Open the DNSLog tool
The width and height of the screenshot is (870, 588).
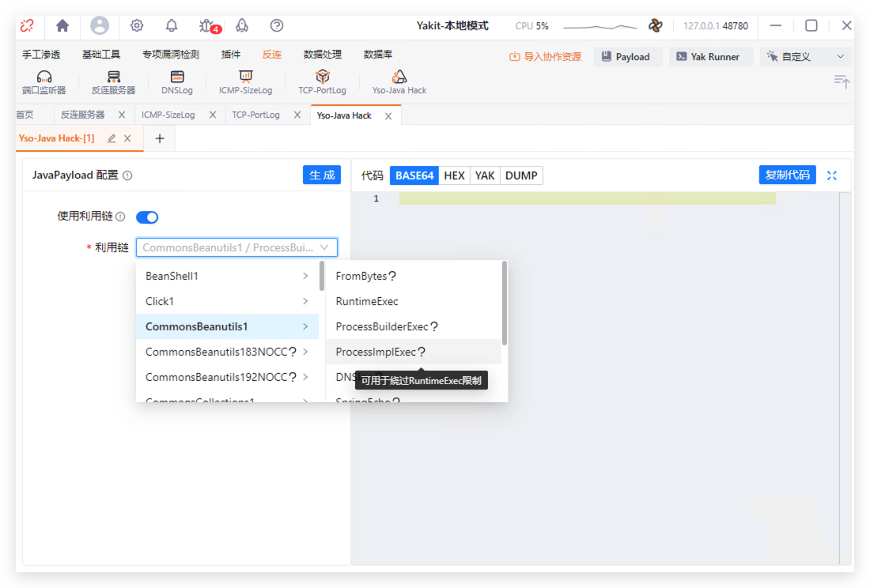point(177,82)
